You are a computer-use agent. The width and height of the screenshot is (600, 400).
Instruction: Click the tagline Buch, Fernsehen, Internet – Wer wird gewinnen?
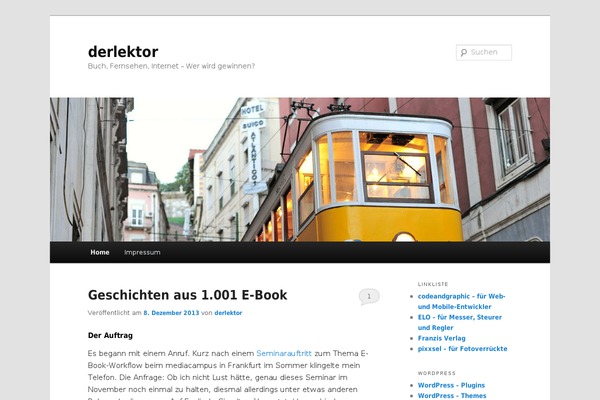(x=171, y=66)
